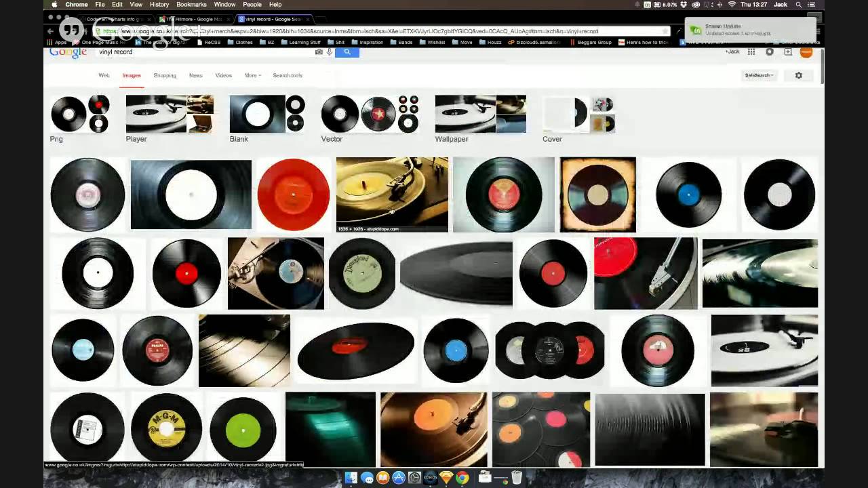Click the Screen Update notification banner
Viewport: 868px width, 488px height.
tap(749, 30)
